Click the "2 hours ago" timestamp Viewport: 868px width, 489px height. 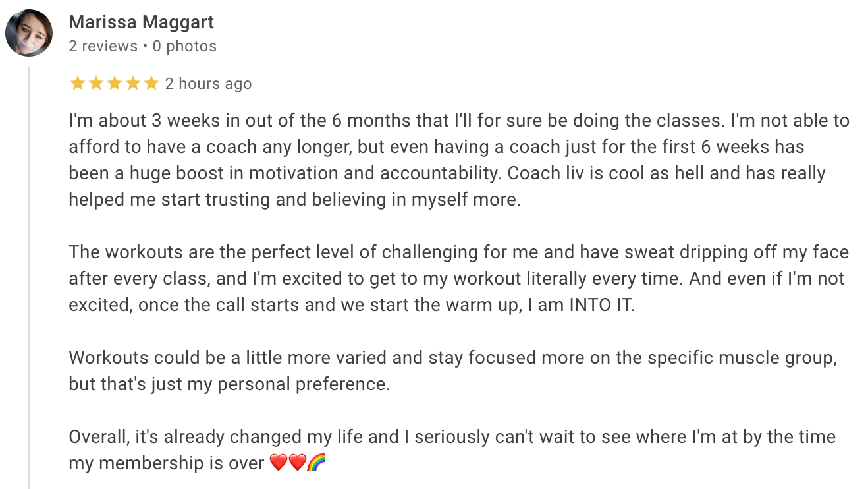point(208,84)
